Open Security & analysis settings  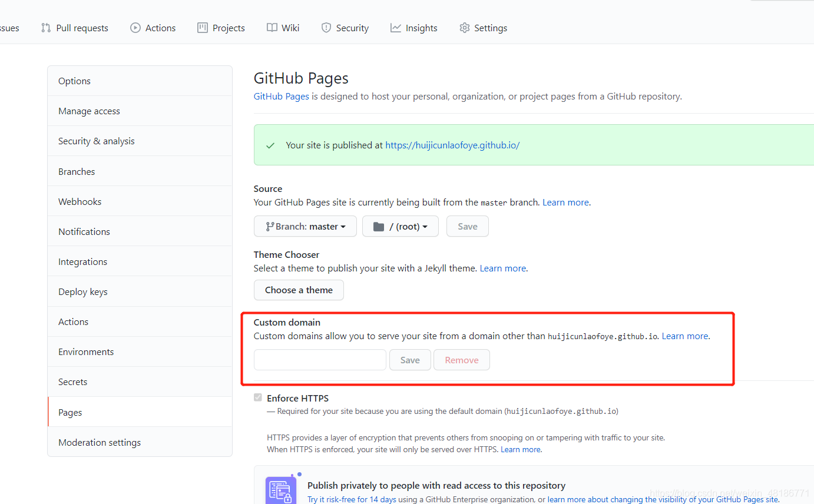[x=140, y=141]
